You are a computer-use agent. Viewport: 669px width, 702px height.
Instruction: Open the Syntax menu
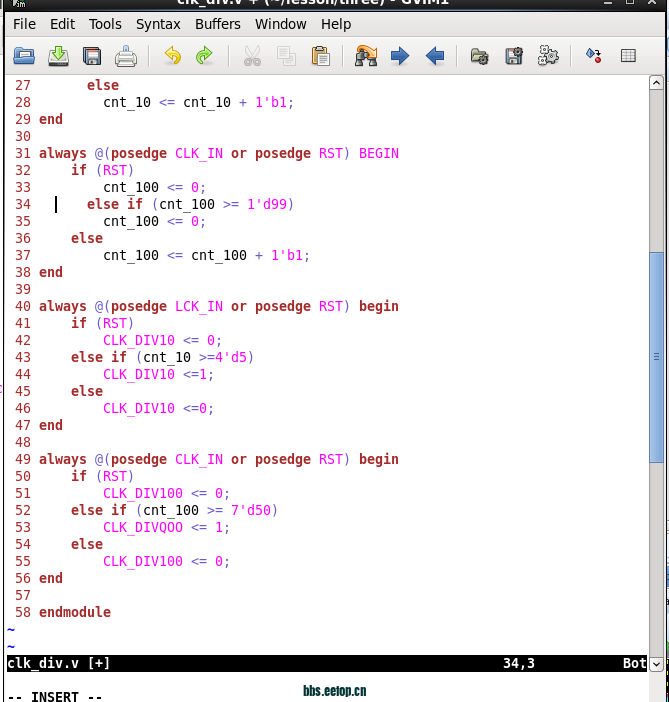[x=158, y=24]
